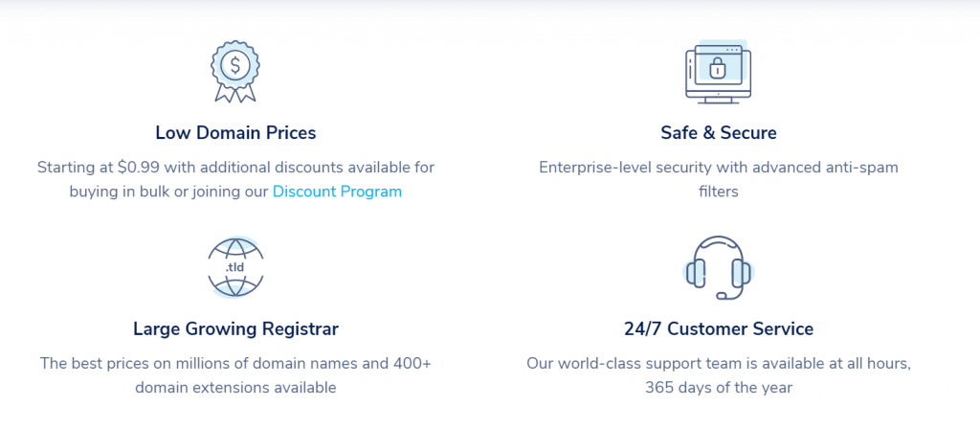Click the padlock symbol on the monitor
Image resolution: width=980 pixels, height=429 pixels.
click(718, 68)
